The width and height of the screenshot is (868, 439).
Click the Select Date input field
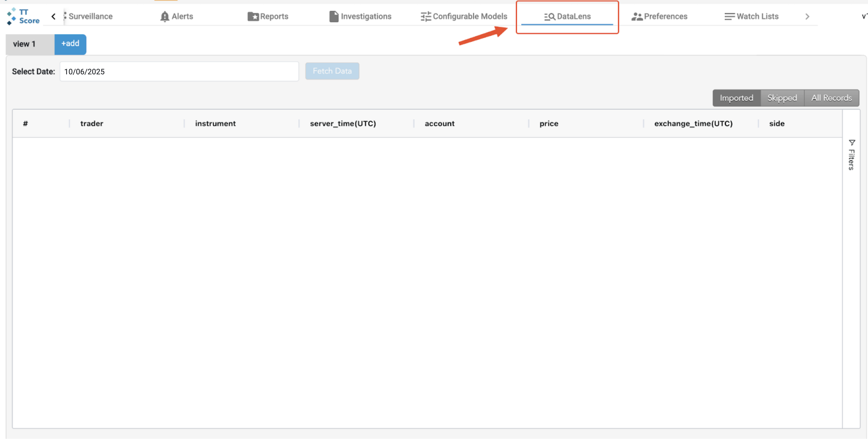tap(179, 71)
